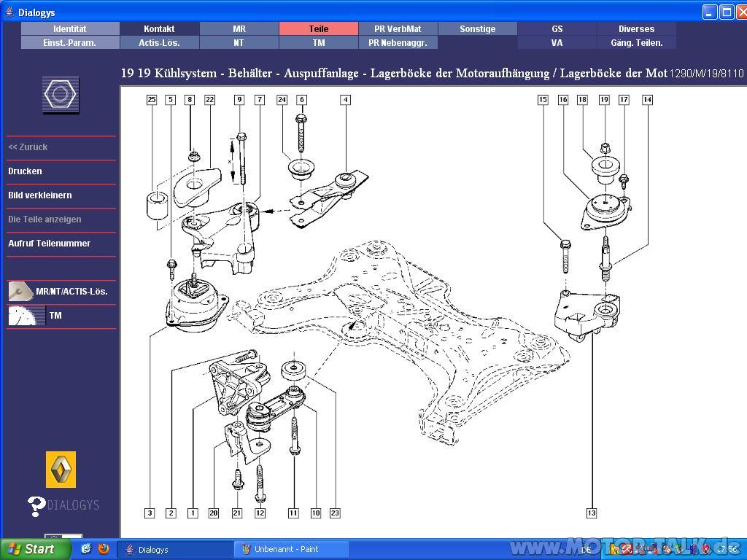Screen dimensions: 747x560
Task: Switch to the NT tab
Action: coord(239,42)
